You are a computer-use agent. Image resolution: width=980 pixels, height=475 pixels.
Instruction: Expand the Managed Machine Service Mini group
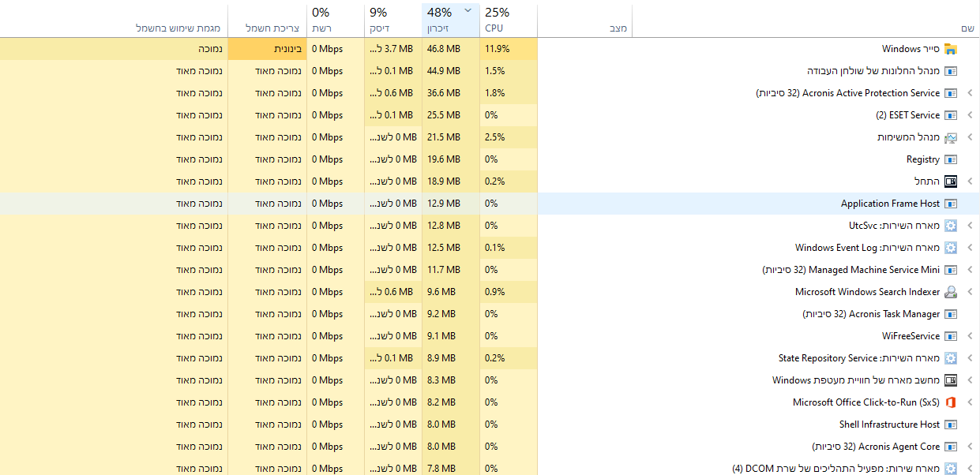click(971, 270)
